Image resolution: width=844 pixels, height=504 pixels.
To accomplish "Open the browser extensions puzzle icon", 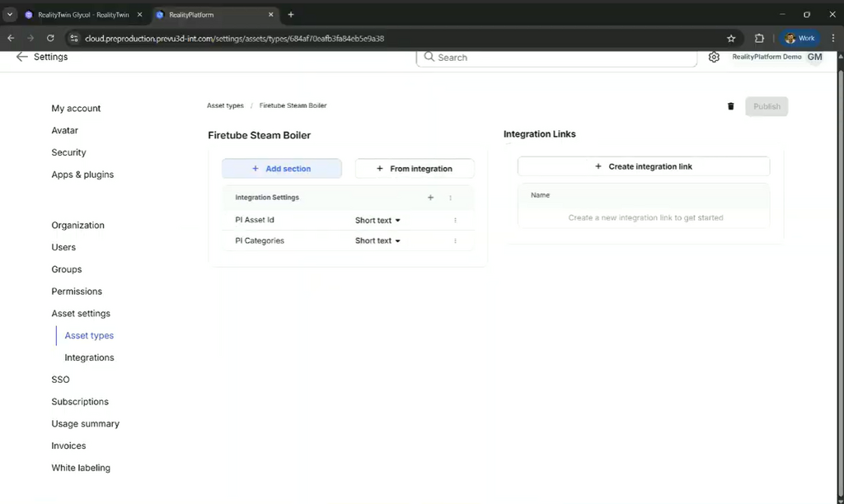I will pos(759,38).
